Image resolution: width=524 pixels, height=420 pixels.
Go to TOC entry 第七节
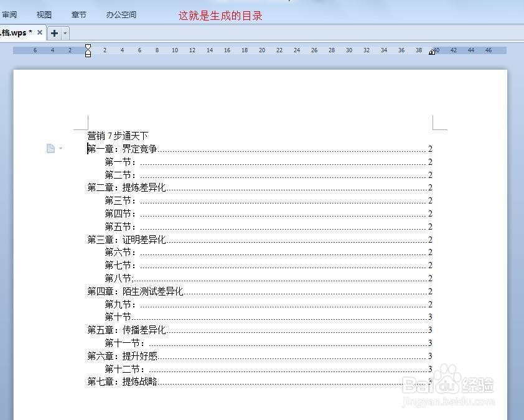268,265
